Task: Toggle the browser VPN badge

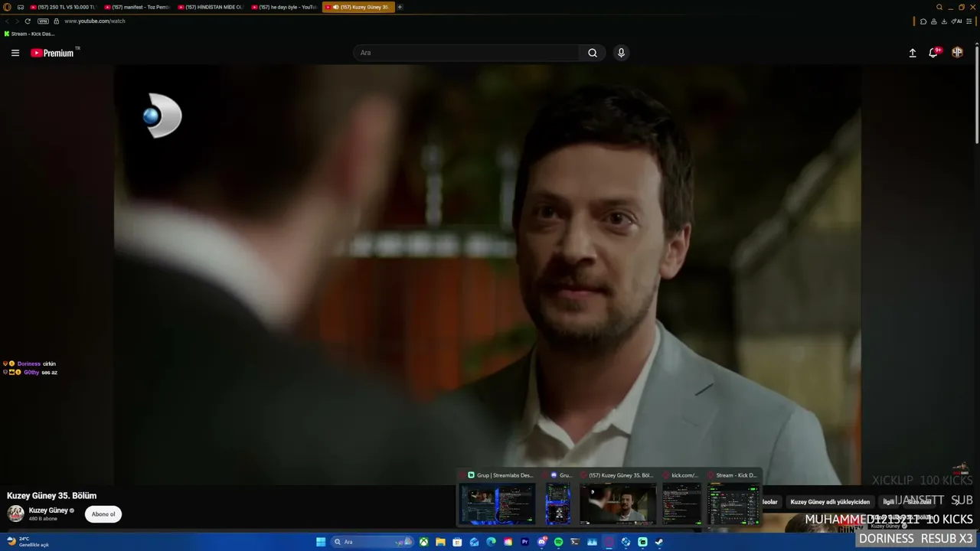Action: coord(43,21)
